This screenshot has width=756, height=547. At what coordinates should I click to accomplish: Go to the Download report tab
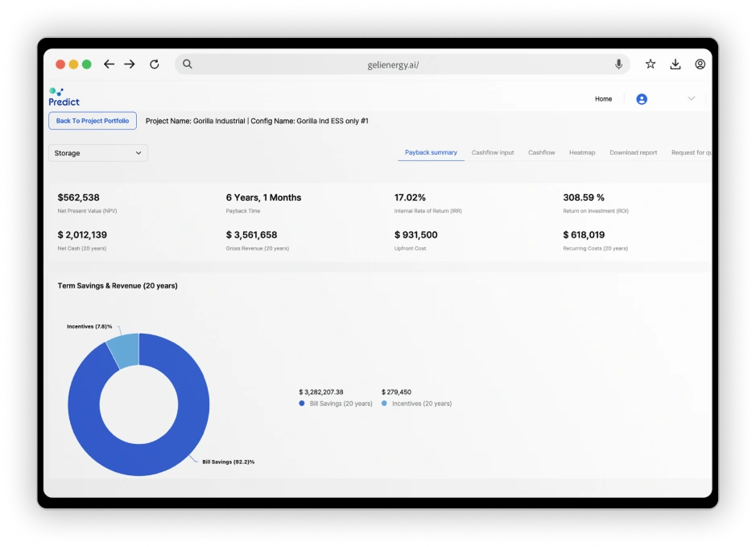tap(633, 152)
